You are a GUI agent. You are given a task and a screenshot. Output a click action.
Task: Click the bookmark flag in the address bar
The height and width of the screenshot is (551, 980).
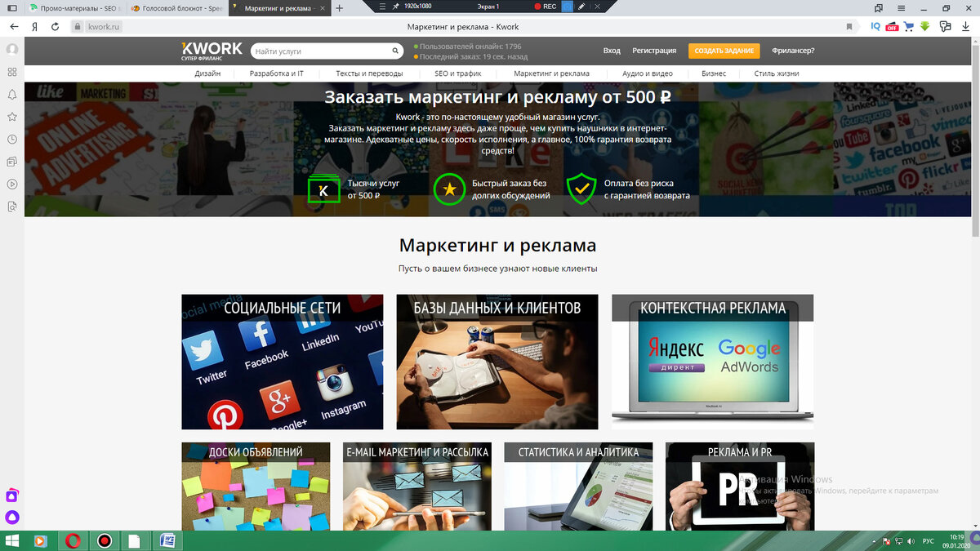tap(849, 26)
